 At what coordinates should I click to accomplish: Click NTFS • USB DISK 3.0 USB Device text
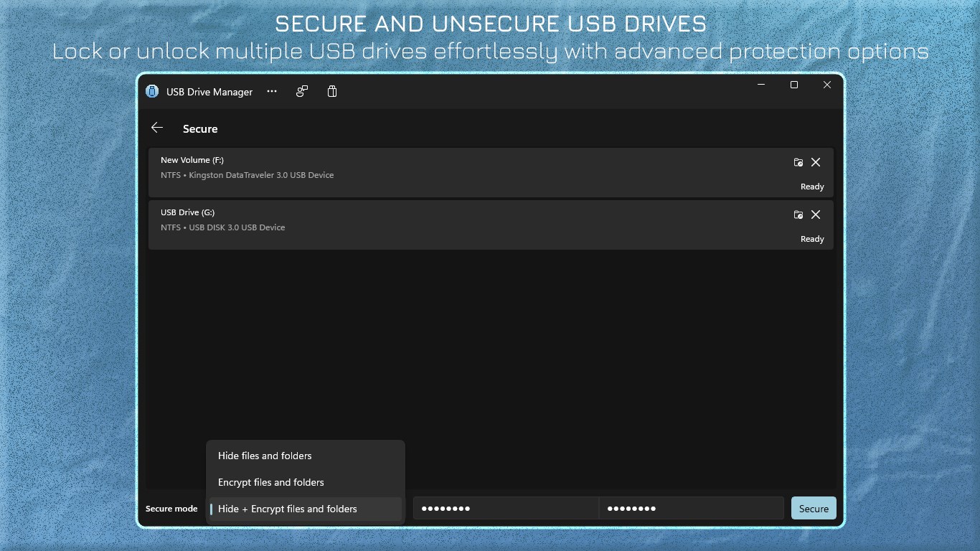tap(223, 227)
